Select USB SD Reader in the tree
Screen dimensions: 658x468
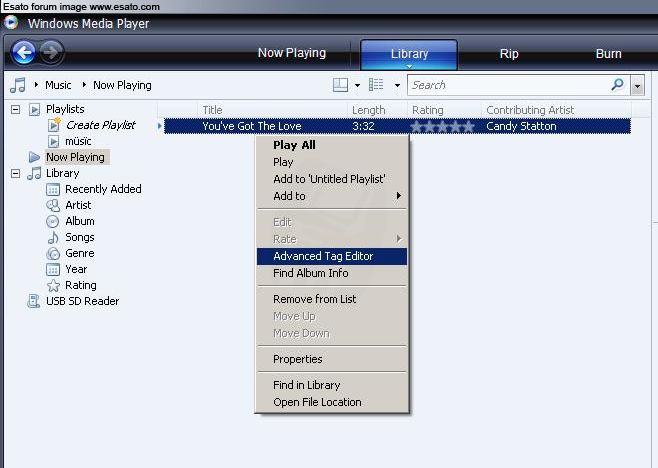click(x=82, y=301)
